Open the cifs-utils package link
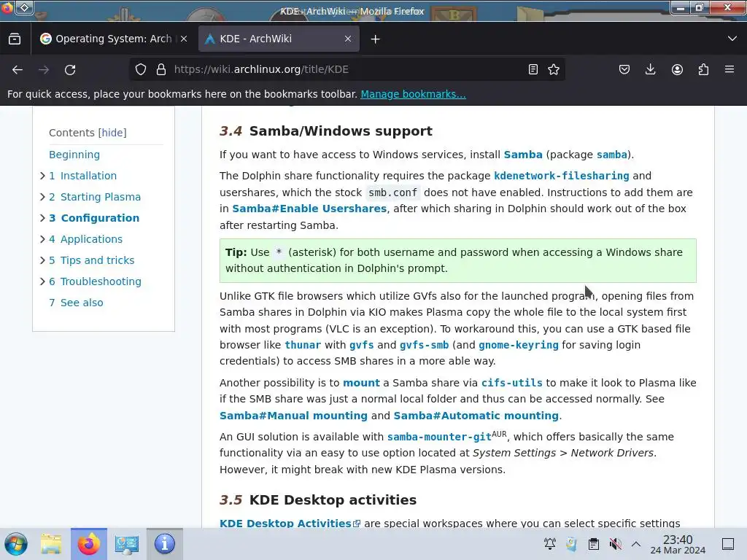Image resolution: width=747 pixels, height=560 pixels. click(x=511, y=383)
